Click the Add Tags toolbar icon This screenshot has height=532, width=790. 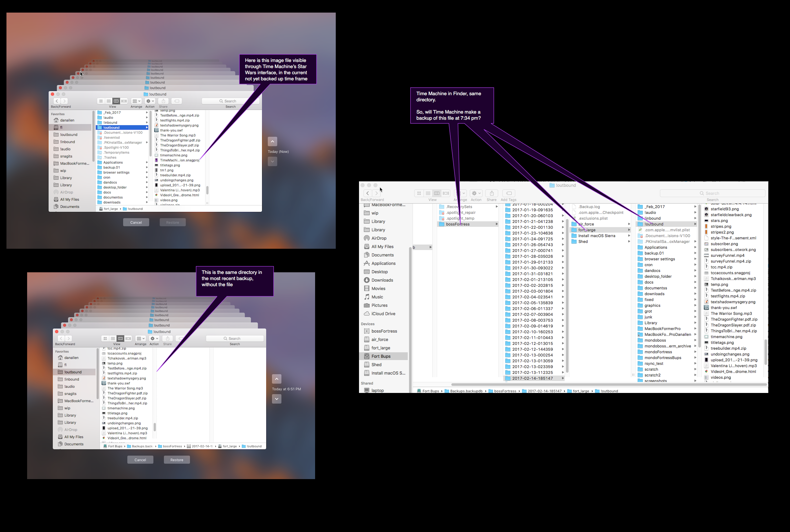[x=508, y=193]
